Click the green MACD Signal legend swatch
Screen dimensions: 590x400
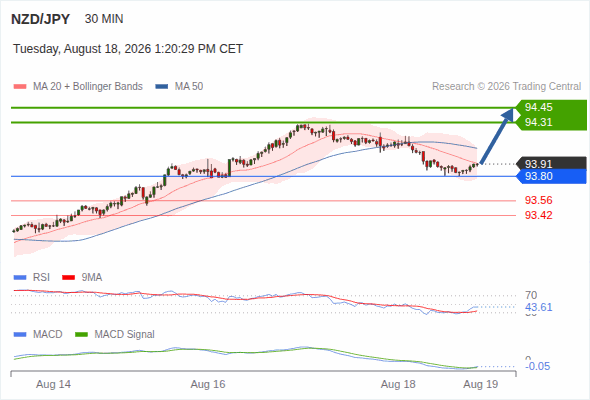82,335
